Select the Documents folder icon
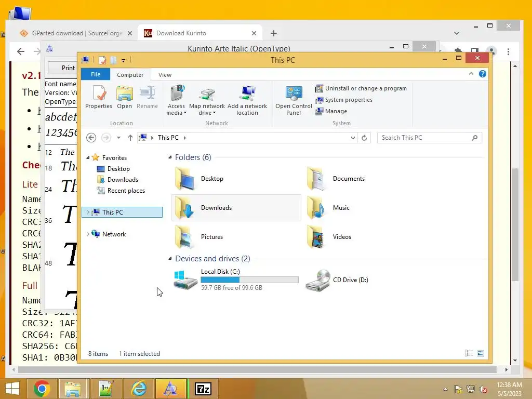This screenshot has width=532, height=399. pyautogui.click(x=316, y=179)
